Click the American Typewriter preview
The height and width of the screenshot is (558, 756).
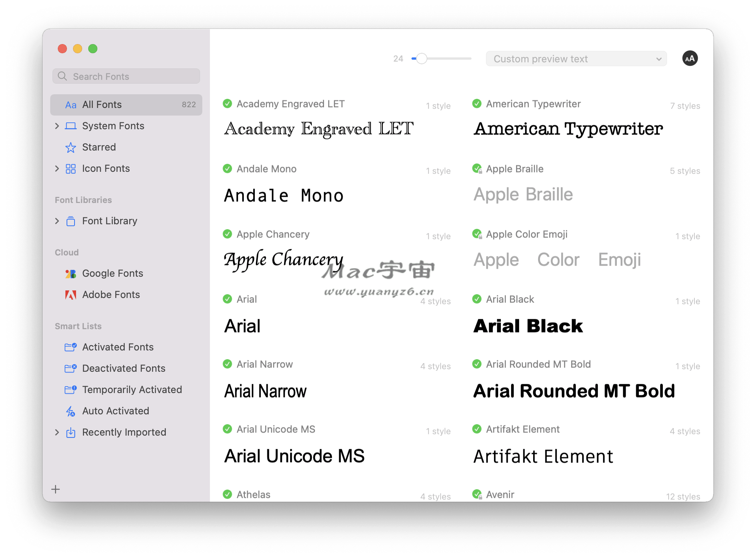569,129
